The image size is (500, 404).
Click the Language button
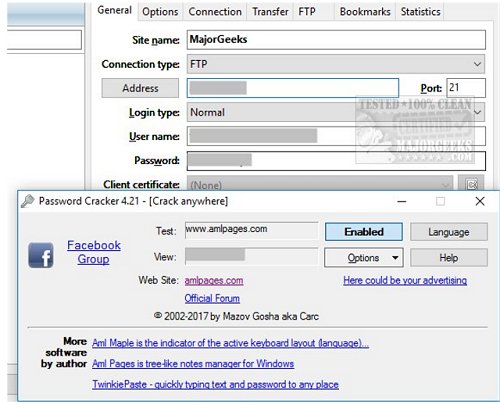tap(449, 232)
